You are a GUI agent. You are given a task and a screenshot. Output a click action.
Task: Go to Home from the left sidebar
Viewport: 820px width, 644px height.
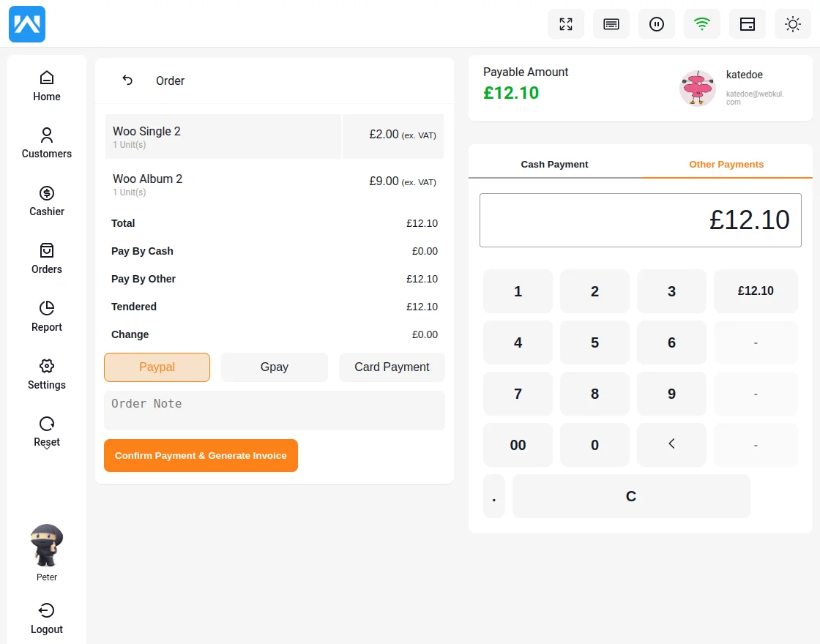point(46,85)
